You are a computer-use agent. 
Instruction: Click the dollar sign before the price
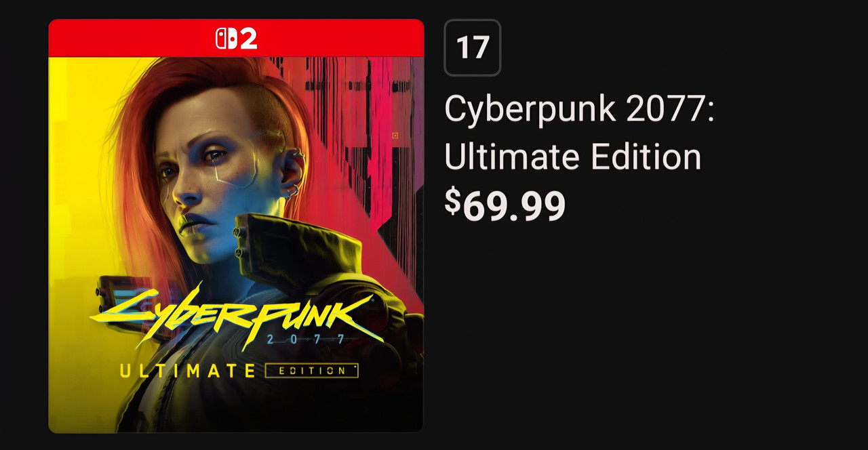pyautogui.click(x=452, y=200)
